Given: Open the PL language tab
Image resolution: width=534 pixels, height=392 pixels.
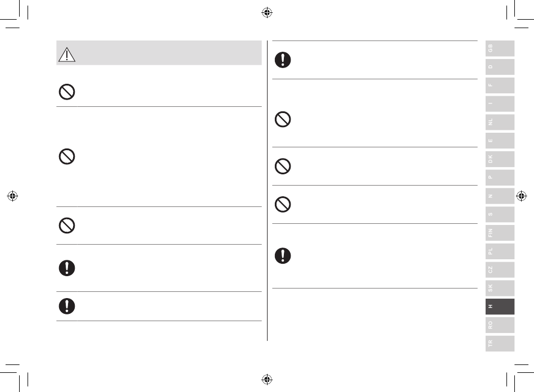Looking at the screenshot, I should [500, 251].
